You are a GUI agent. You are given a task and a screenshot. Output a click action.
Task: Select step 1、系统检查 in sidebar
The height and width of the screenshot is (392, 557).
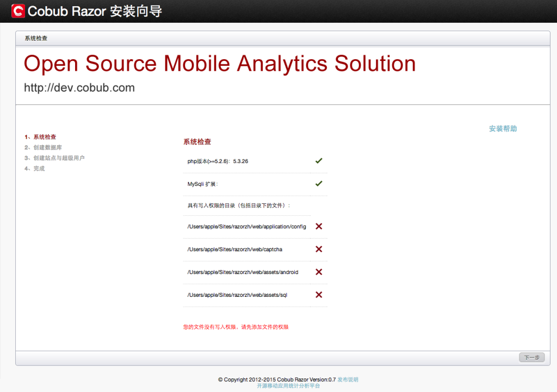coord(40,136)
